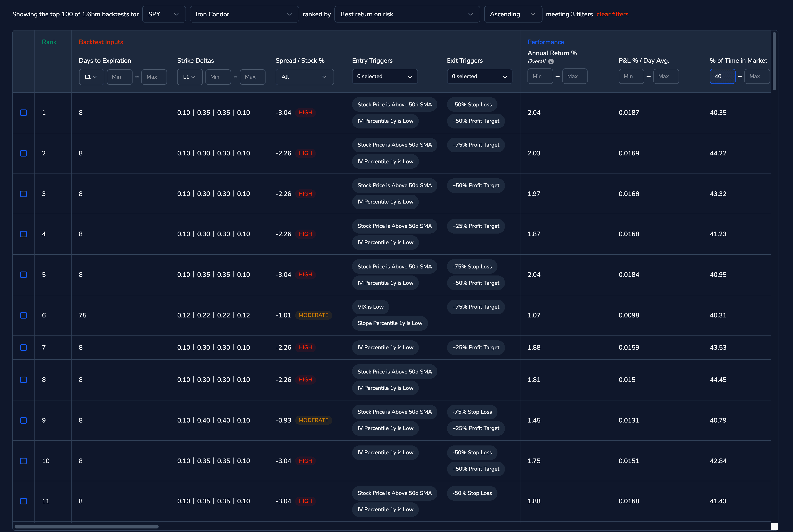Check the rank 11 row checkbox
The width and height of the screenshot is (793, 532).
coord(23,501)
